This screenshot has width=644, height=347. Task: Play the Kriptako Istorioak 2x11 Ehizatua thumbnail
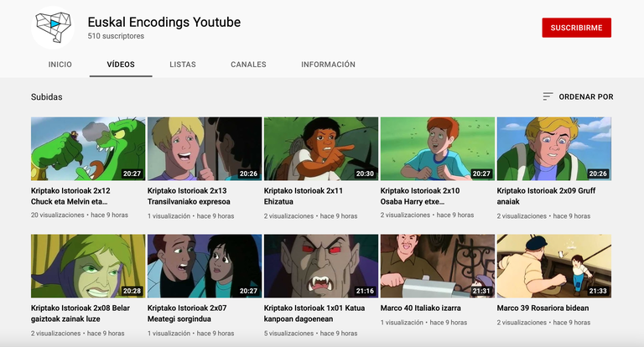tap(321, 148)
